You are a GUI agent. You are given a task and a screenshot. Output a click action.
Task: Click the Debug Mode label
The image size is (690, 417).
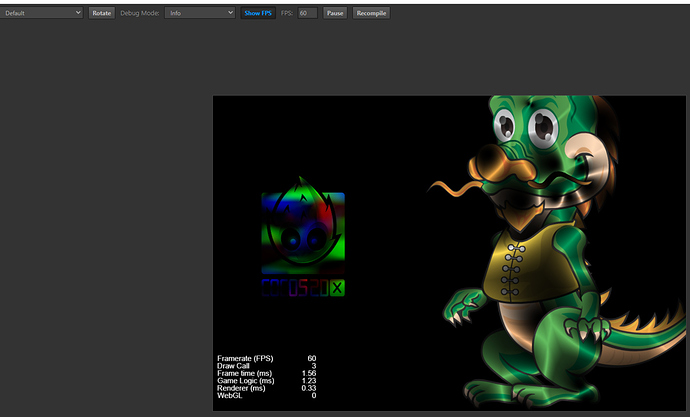141,13
